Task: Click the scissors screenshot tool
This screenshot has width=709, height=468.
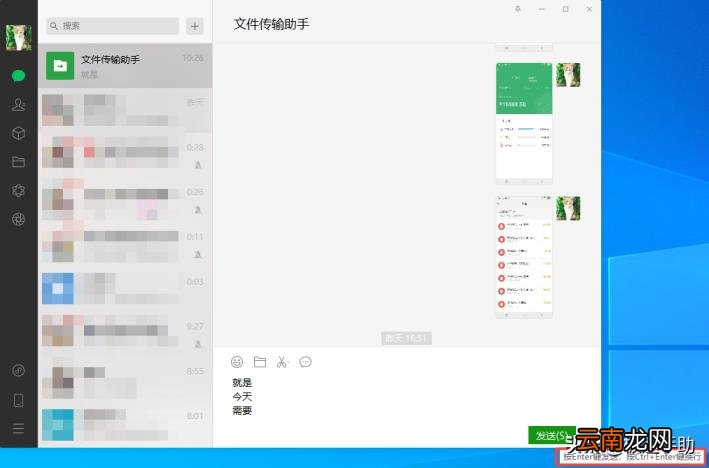Action: click(282, 362)
